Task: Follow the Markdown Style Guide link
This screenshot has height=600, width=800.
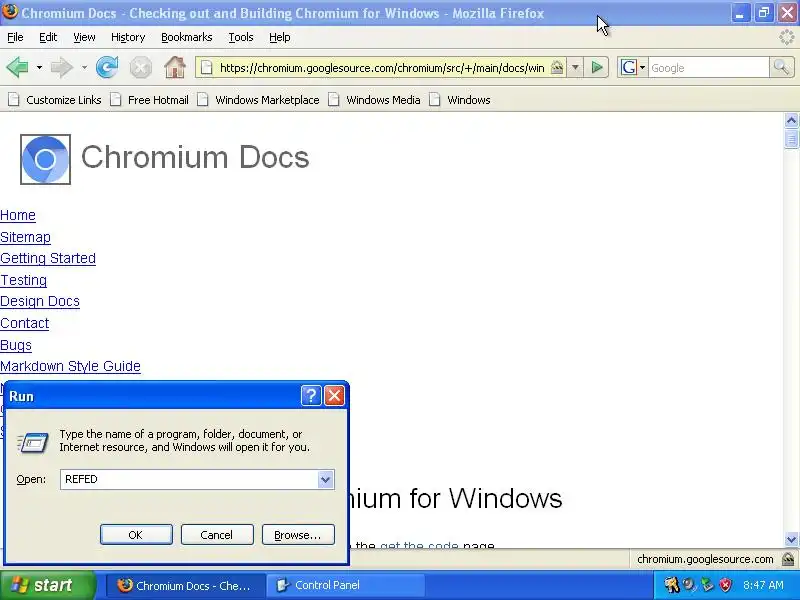Action: (x=70, y=366)
